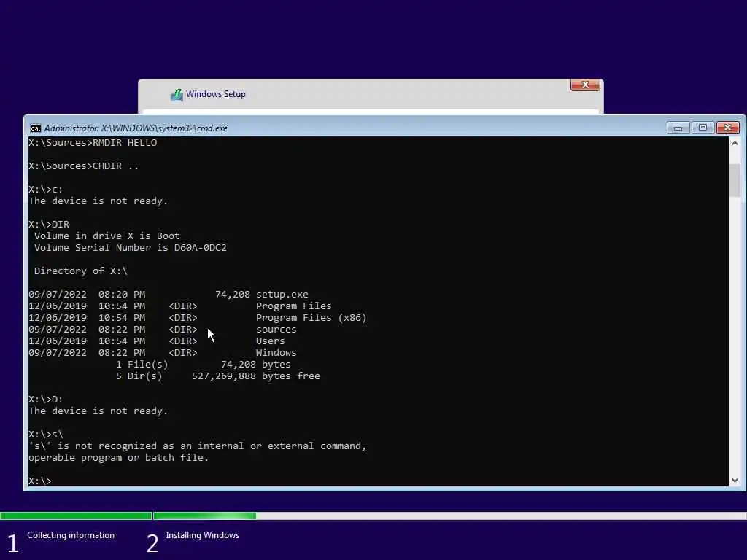Click the cmd.exe window title text
The width and height of the screenshot is (747, 560).
[136, 128]
